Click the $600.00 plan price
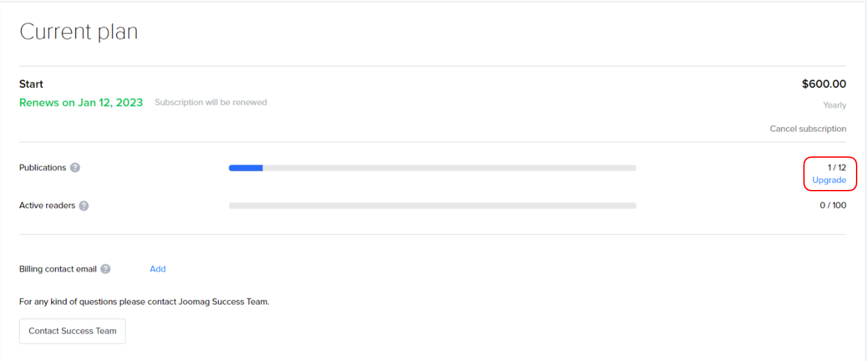868x361 pixels. (x=824, y=84)
